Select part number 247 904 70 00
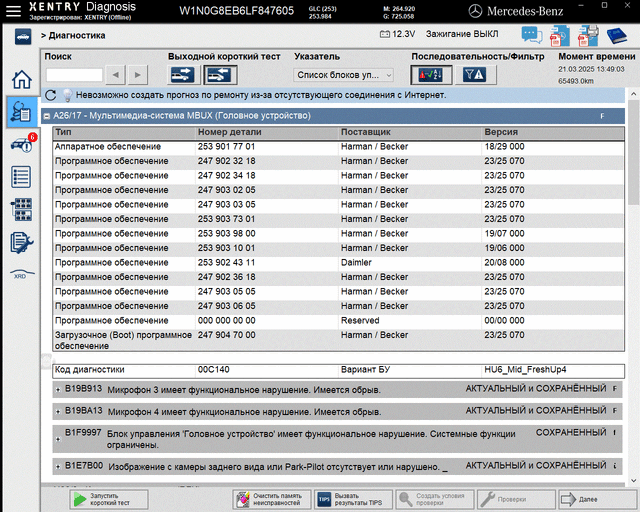640x512 pixels. pos(227,335)
